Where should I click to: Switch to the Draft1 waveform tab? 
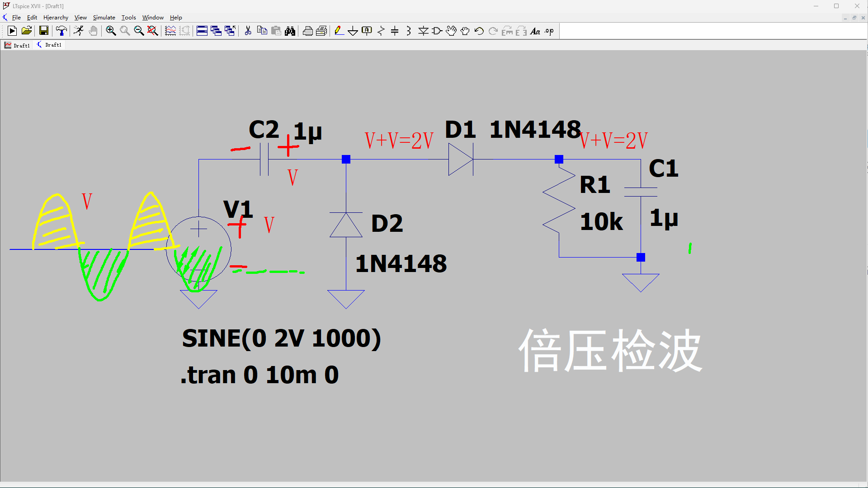pos(17,45)
